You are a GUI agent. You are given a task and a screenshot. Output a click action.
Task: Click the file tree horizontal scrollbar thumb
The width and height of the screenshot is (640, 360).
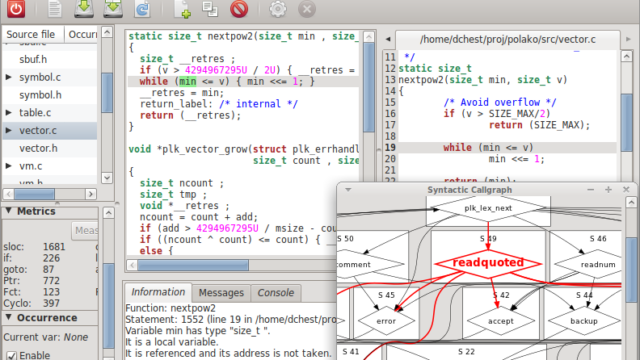pos(34,194)
